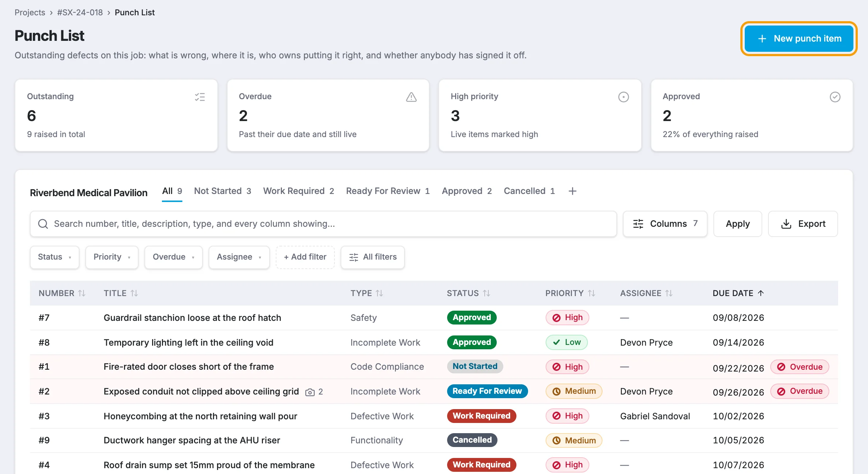
Task: Open All filters panel
Action: (x=373, y=257)
